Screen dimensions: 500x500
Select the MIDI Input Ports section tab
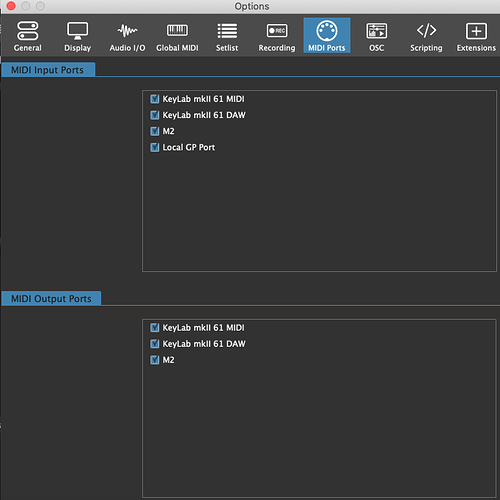tap(48, 70)
